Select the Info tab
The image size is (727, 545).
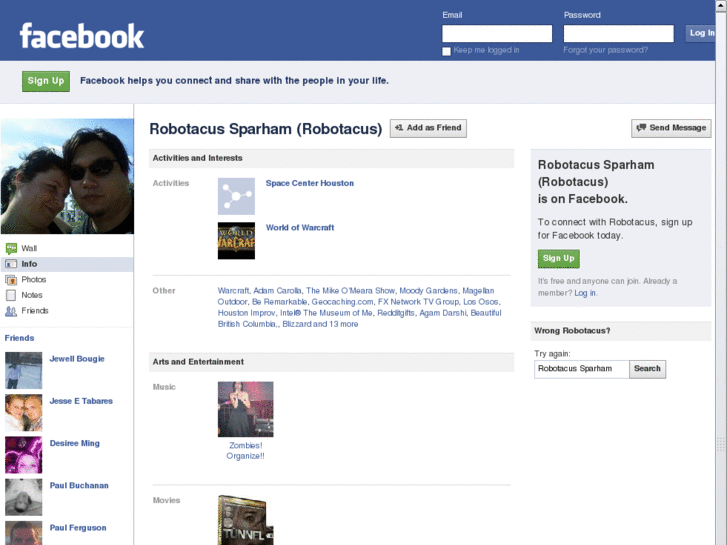(67, 264)
